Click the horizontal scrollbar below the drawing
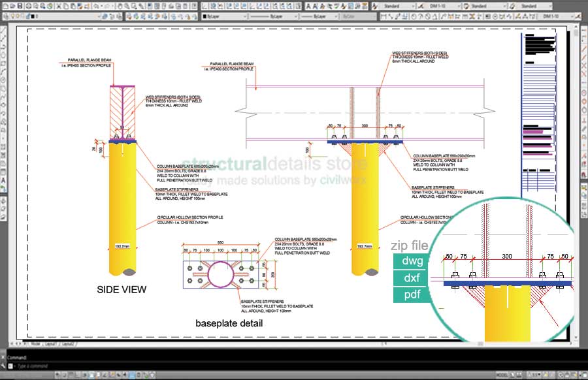 click(x=478, y=343)
